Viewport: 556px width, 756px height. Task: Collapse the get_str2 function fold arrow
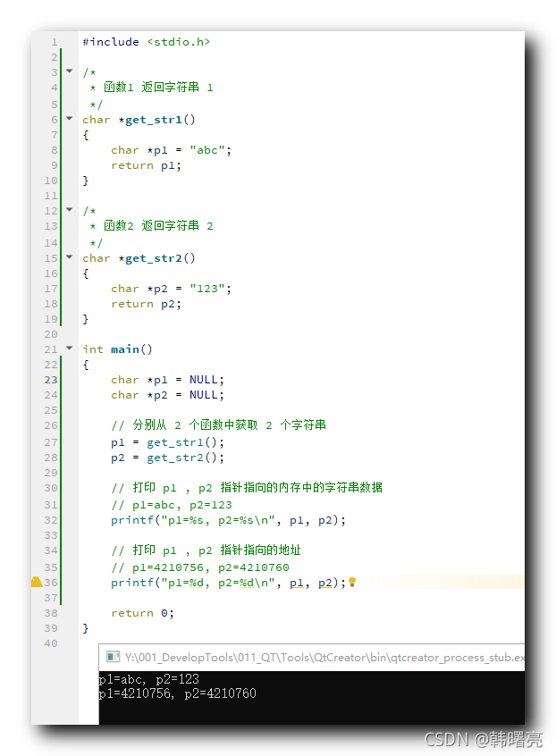point(70,257)
